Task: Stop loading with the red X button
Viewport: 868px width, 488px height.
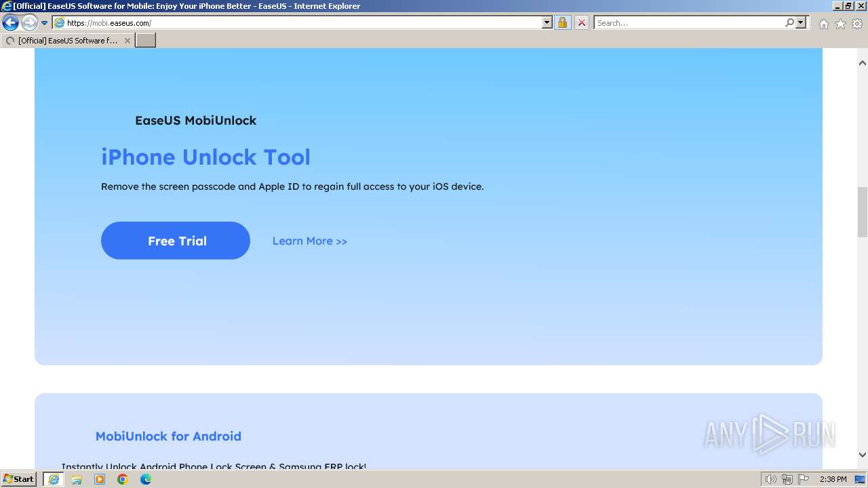Action: click(582, 23)
